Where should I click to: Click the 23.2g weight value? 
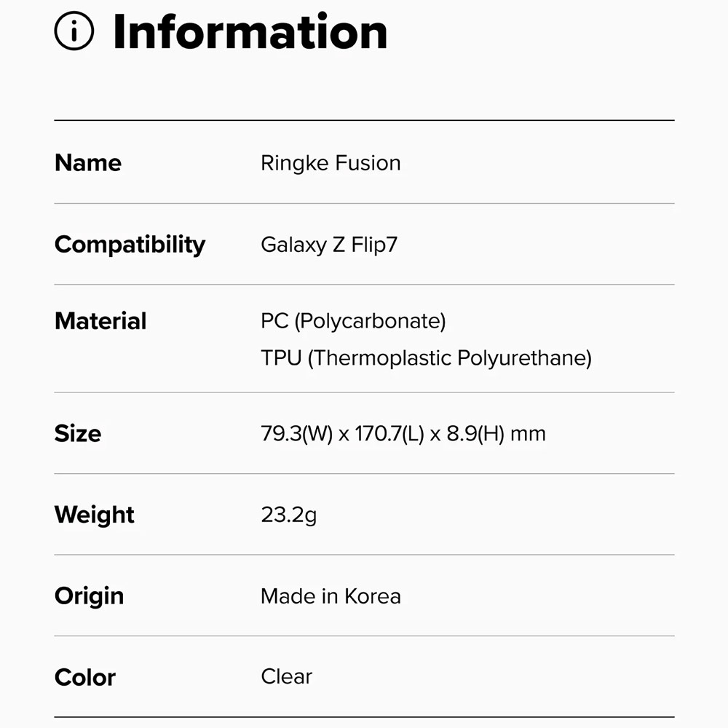(289, 515)
